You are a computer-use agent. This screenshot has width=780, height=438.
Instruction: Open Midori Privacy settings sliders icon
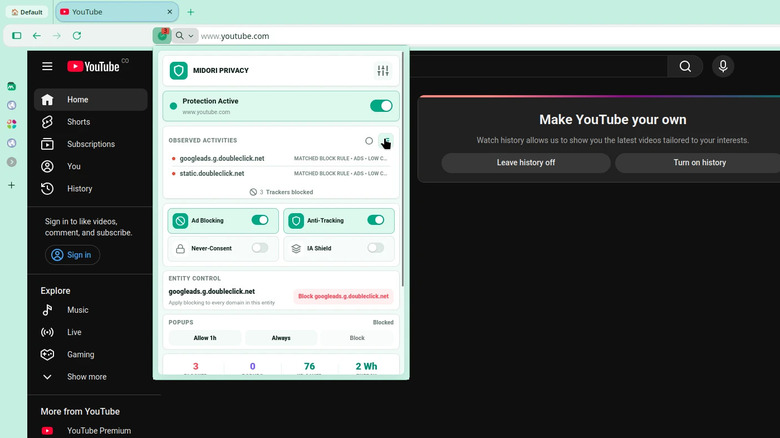(x=383, y=71)
